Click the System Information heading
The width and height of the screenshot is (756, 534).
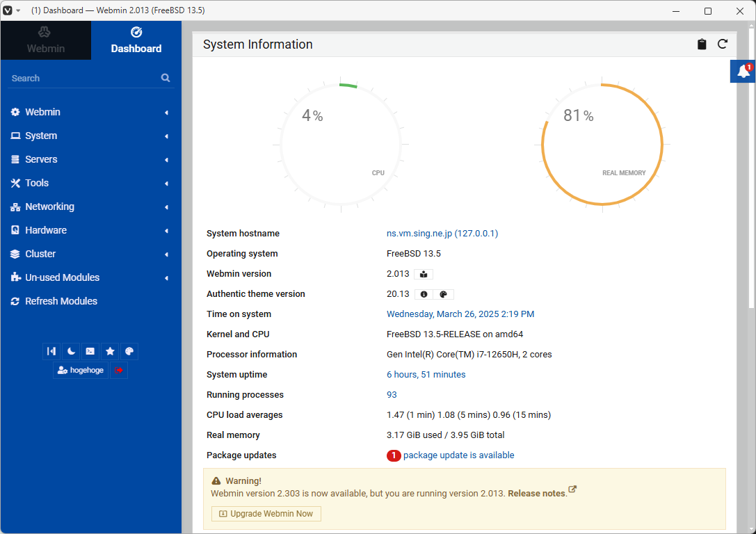[258, 44]
